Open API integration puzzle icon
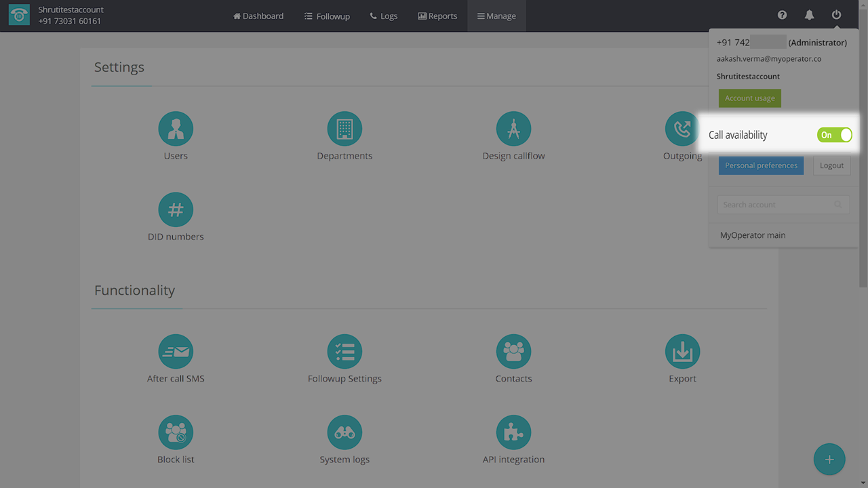The image size is (868, 488). pyautogui.click(x=513, y=432)
